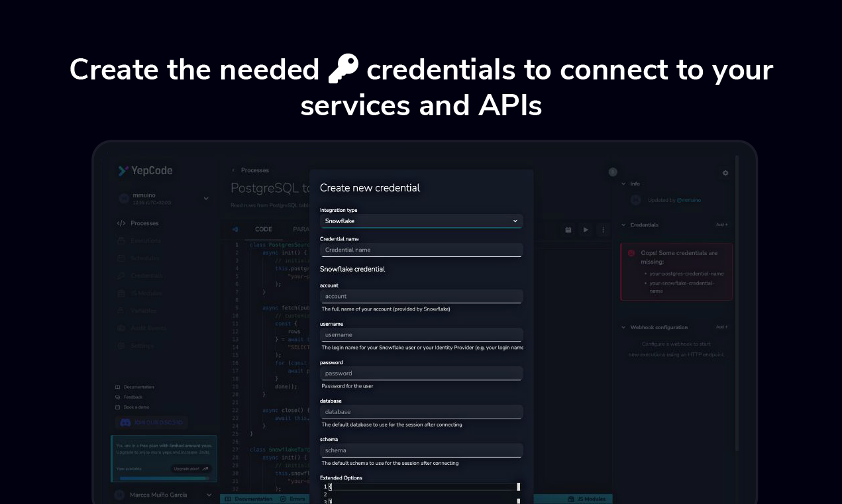Image resolution: width=842 pixels, height=504 pixels.
Task: Click the Processes breadcrumb link
Action: 255,170
